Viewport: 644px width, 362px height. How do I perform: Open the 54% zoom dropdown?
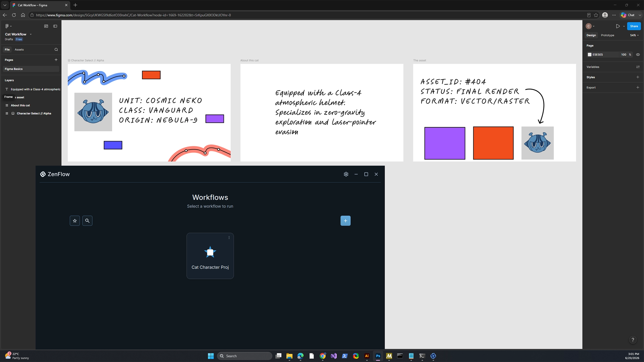pos(634,35)
